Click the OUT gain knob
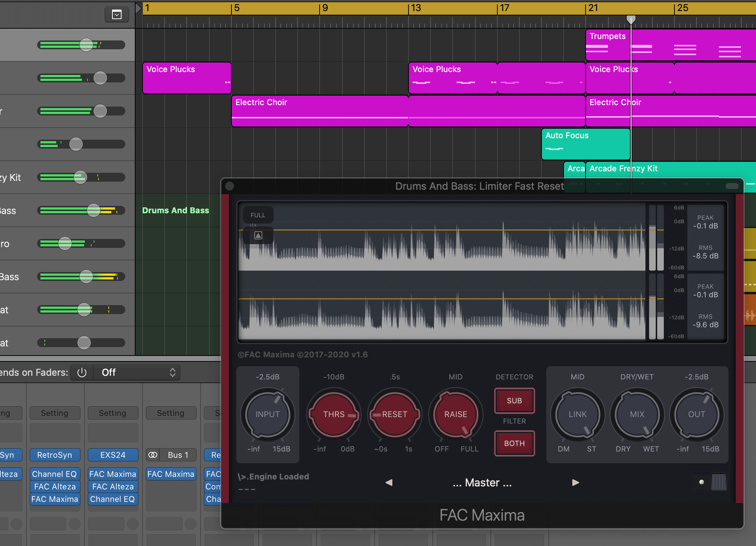The width and height of the screenshot is (756, 546). (696, 414)
